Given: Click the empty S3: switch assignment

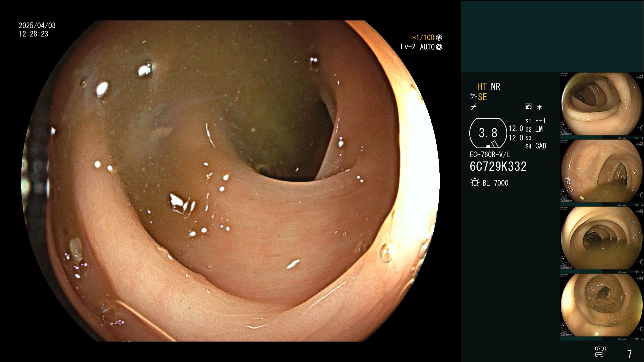Looking at the screenshot, I should 529,138.
